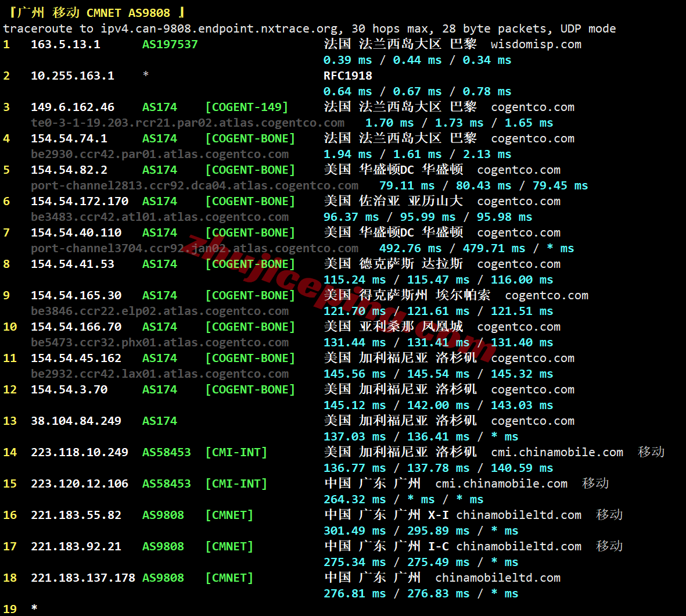Click cmi.chinamobile.com on hop 14

click(x=557, y=452)
